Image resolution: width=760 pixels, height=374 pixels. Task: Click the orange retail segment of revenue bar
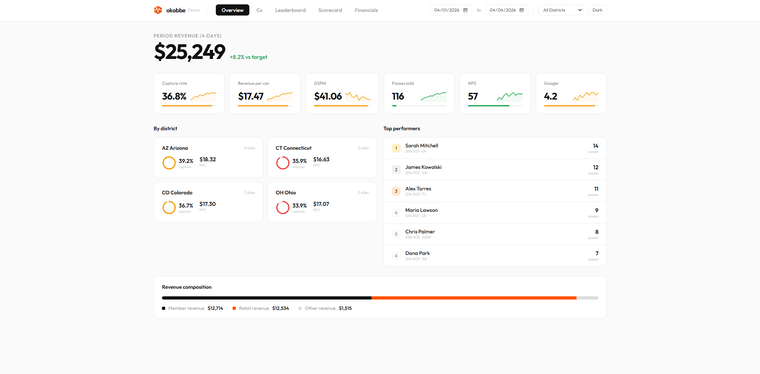tap(474, 298)
